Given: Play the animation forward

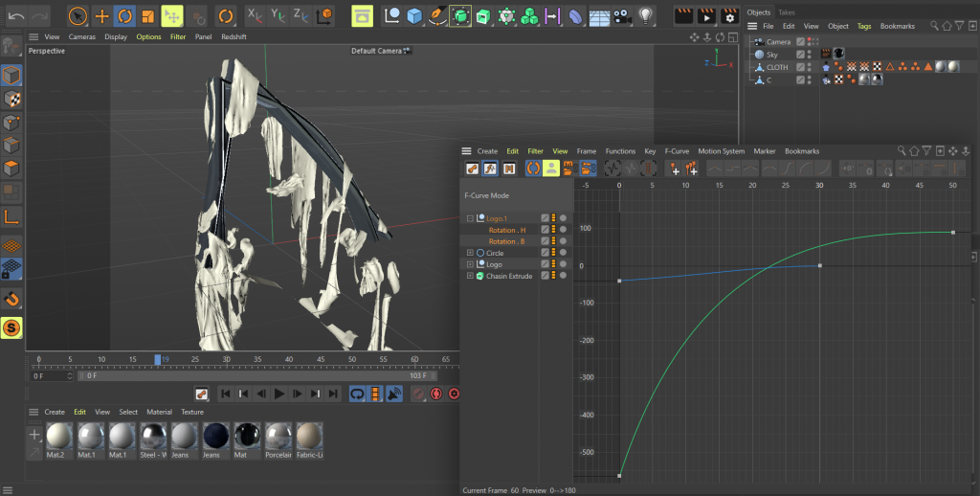Looking at the screenshot, I should (279, 394).
